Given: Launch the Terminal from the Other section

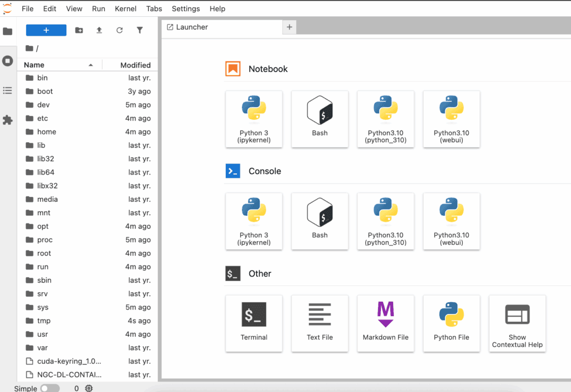Looking at the screenshot, I should (x=254, y=323).
